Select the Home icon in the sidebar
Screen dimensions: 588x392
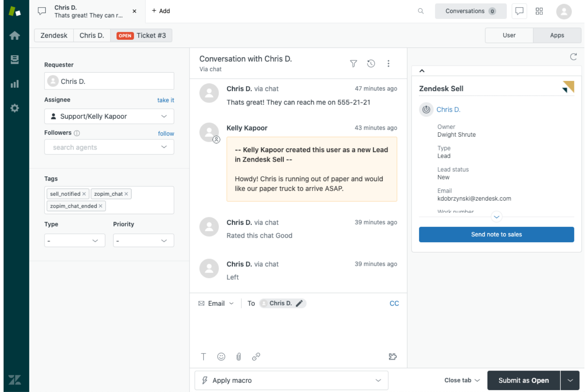15,35
